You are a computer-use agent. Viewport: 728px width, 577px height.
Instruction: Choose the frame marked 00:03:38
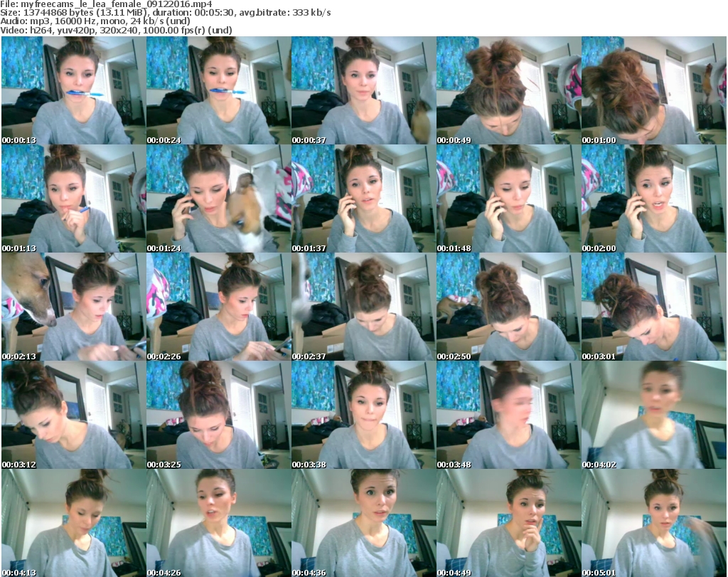[363, 415]
